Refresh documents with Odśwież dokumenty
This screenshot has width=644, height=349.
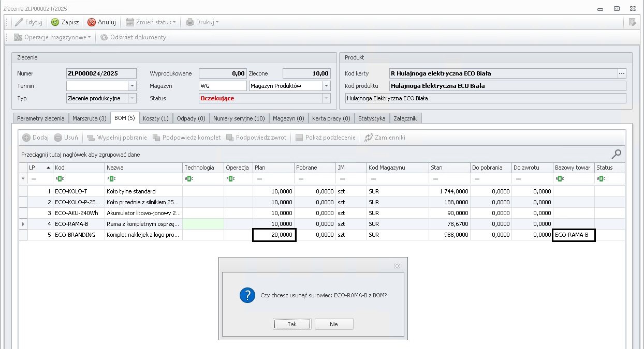134,37
